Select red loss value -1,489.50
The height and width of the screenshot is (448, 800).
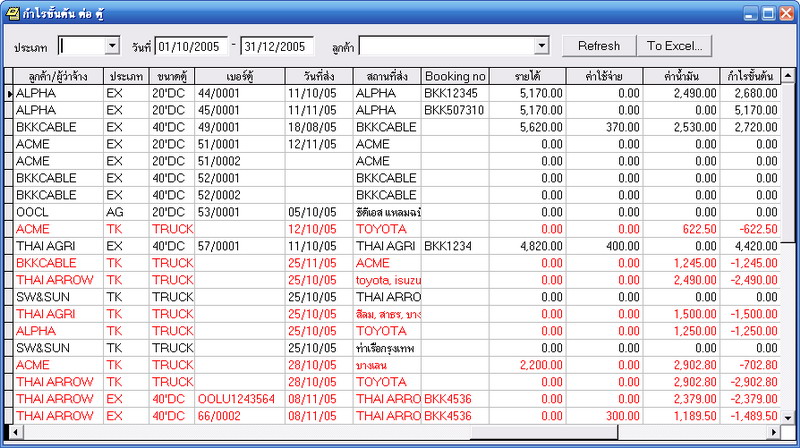tap(751, 416)
